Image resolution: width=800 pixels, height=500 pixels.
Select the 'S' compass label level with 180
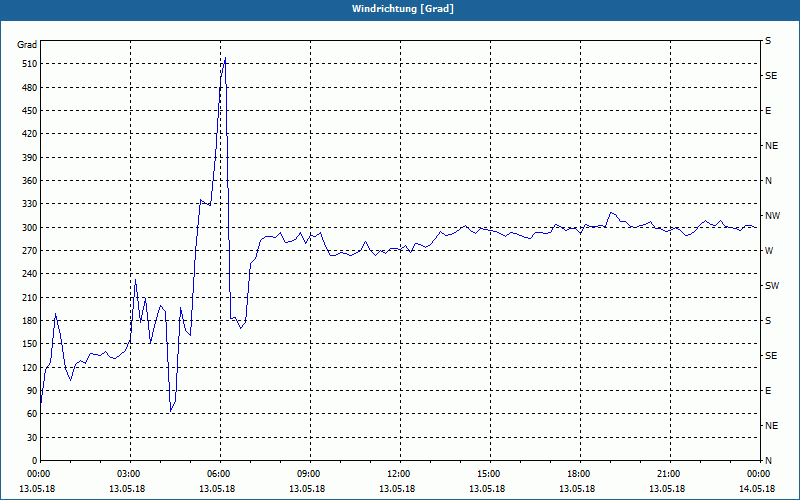point(768,321)
